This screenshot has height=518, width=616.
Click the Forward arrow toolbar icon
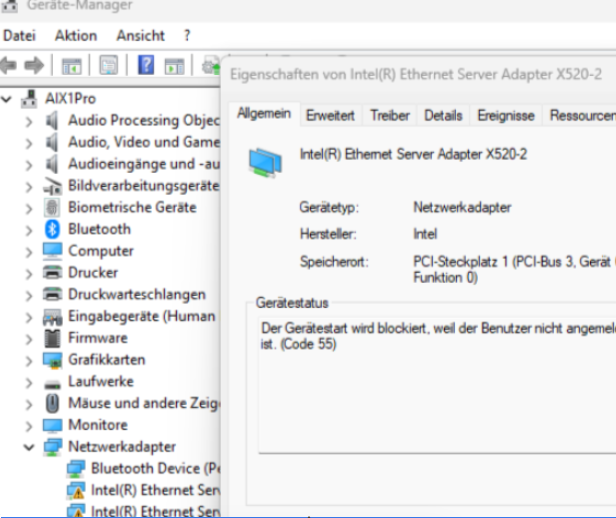coord(34,65)
